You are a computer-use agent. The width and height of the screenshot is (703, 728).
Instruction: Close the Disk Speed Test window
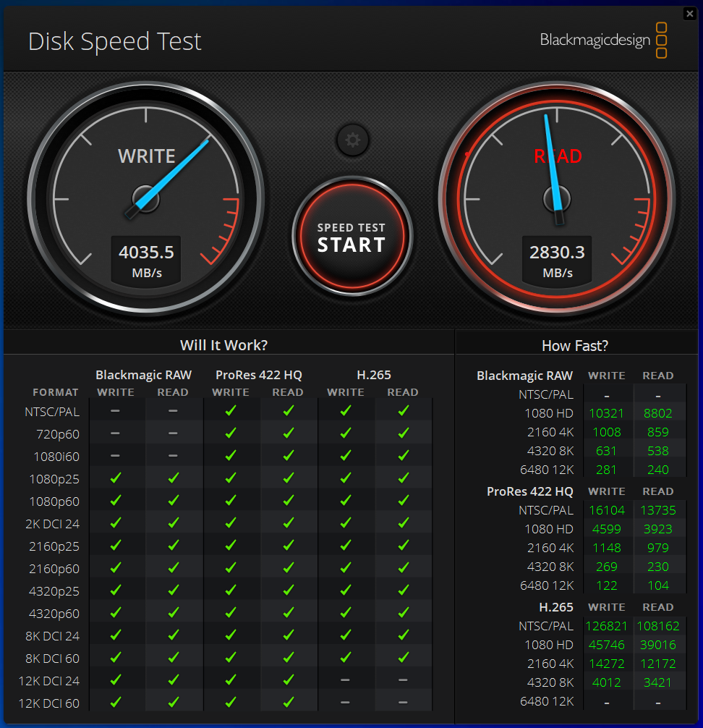pyautogui.click(x=689, y=14)
